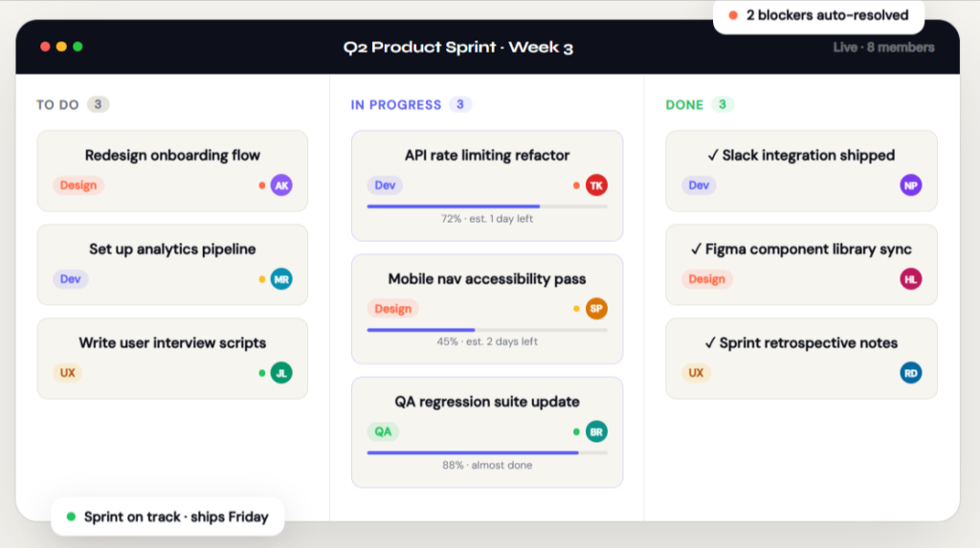Image resolution: width=980 pixels, height=548 pixels.
Task: Click the BR avatar on QA card
Action: click(x=596, y=431)
